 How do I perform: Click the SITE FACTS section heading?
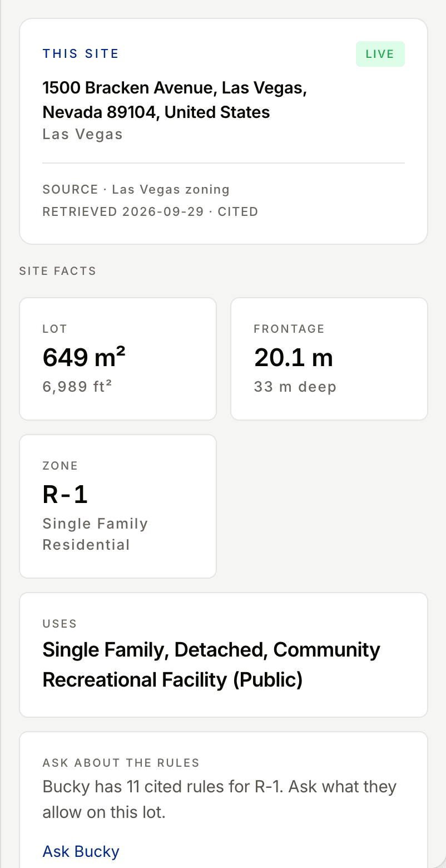[x=58, y=271]
